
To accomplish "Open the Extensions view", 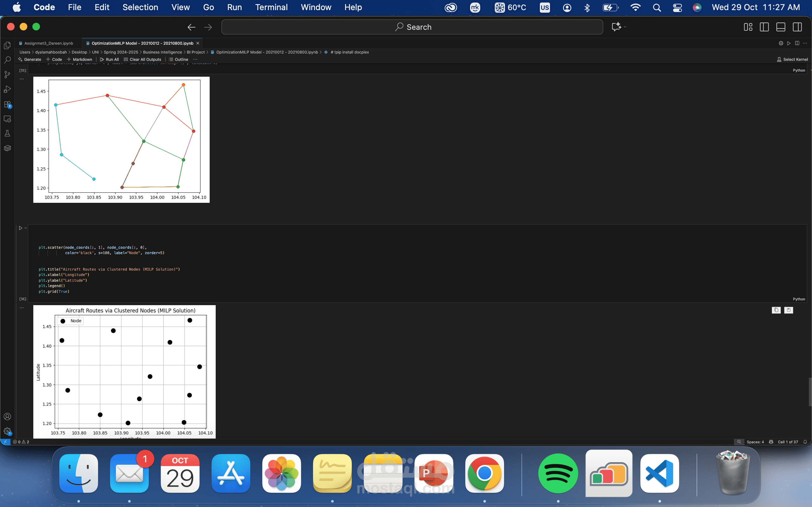I will pyautogui.click(x=7, y=104).
